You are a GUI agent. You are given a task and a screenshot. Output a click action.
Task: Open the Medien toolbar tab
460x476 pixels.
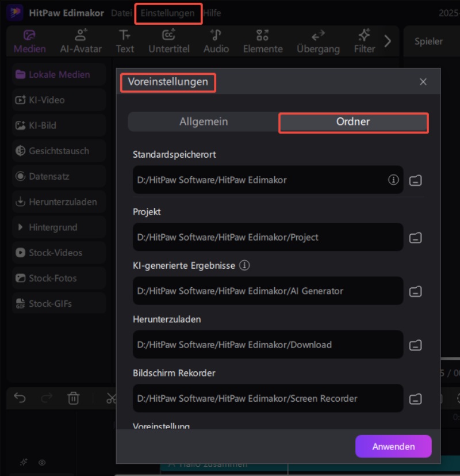pyautogui.click(x=29, y=41)
